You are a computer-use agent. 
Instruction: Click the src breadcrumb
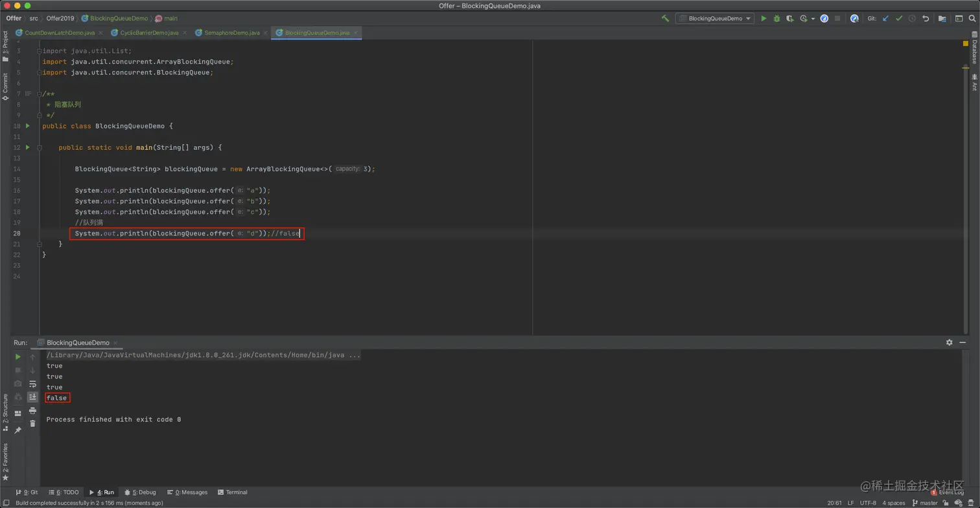pyautogui.click(x=34, y=19)
